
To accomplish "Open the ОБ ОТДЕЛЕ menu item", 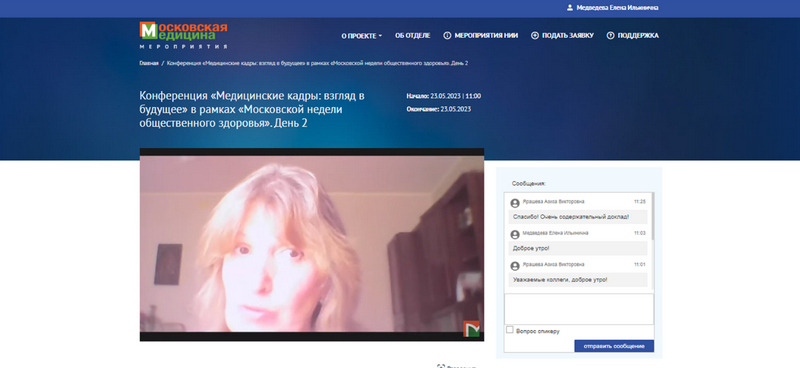I will coord(412,36).
